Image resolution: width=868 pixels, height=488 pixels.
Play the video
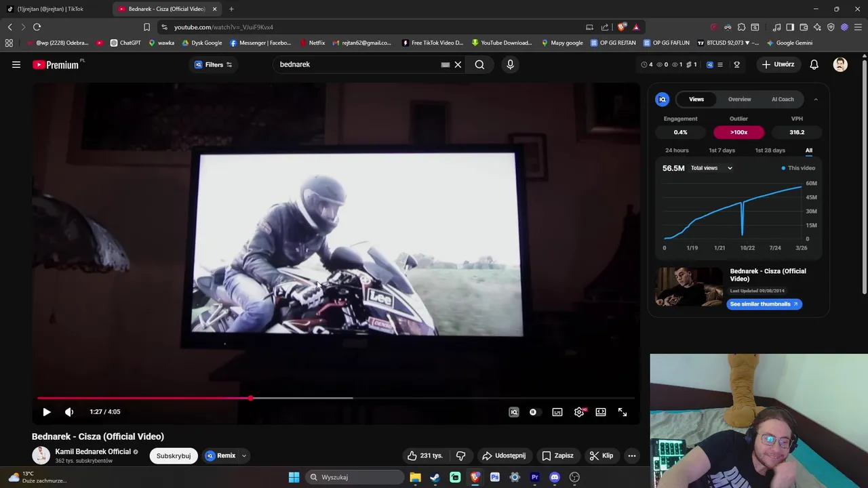click(47, 412)
